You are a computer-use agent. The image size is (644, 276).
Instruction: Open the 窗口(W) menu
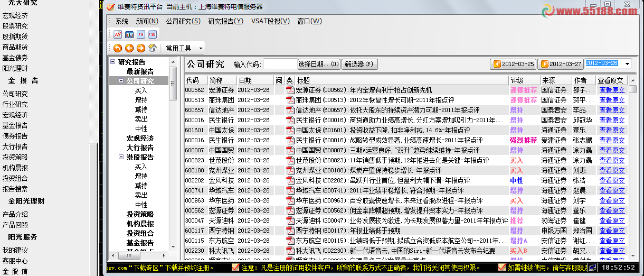tap(309, 21)
